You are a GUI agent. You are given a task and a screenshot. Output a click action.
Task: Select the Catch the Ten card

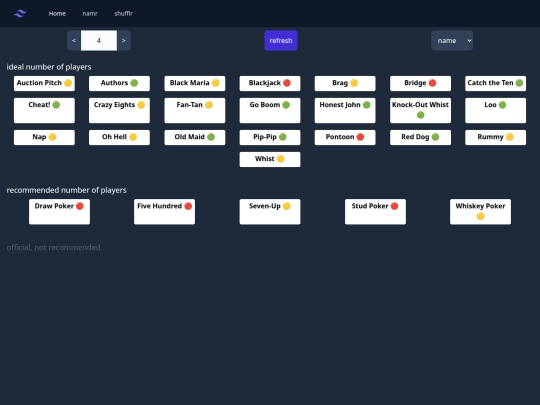(495, 83)
